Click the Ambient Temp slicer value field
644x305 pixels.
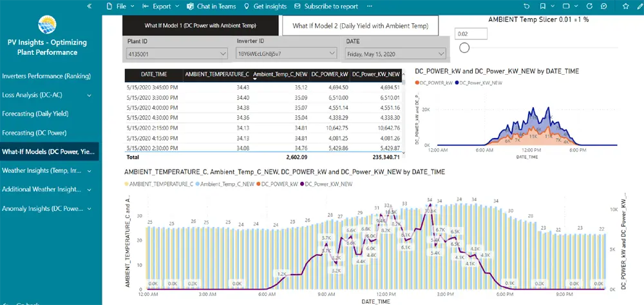475,32
